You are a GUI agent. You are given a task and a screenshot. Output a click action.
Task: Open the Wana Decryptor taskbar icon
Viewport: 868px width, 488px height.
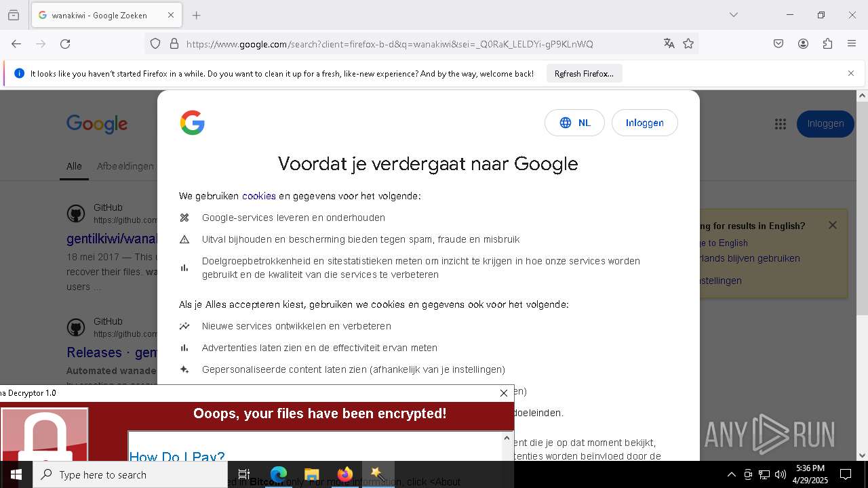pos(378,474)
